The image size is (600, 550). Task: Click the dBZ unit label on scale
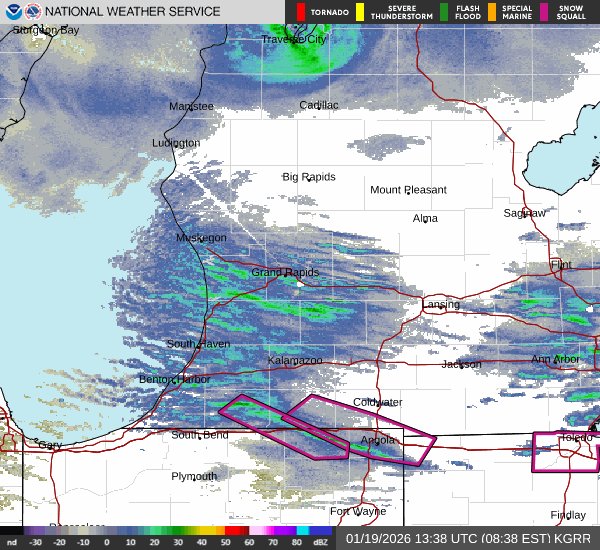pos(319,543)
